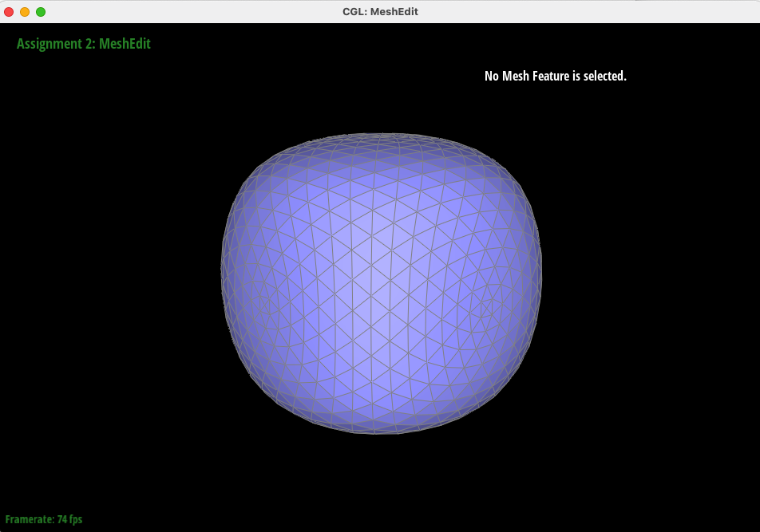Image resolution: width=760 pixels, height=532 pixels.
Task: Click the yellow minimize window button
Action: click(25, 12)
